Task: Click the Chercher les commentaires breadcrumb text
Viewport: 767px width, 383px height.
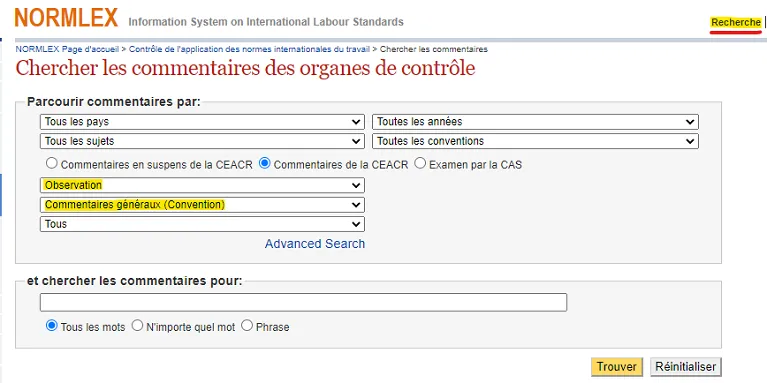Action: tap(433, 49)
